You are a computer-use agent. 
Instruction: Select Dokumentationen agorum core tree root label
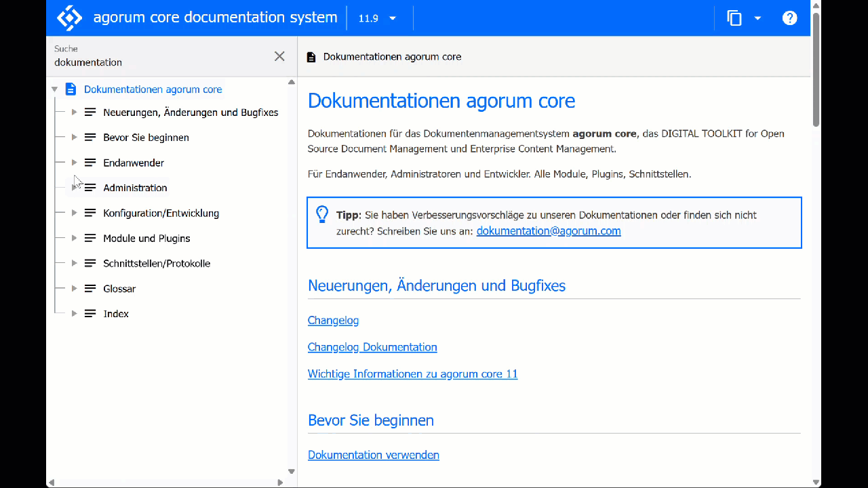153,89
